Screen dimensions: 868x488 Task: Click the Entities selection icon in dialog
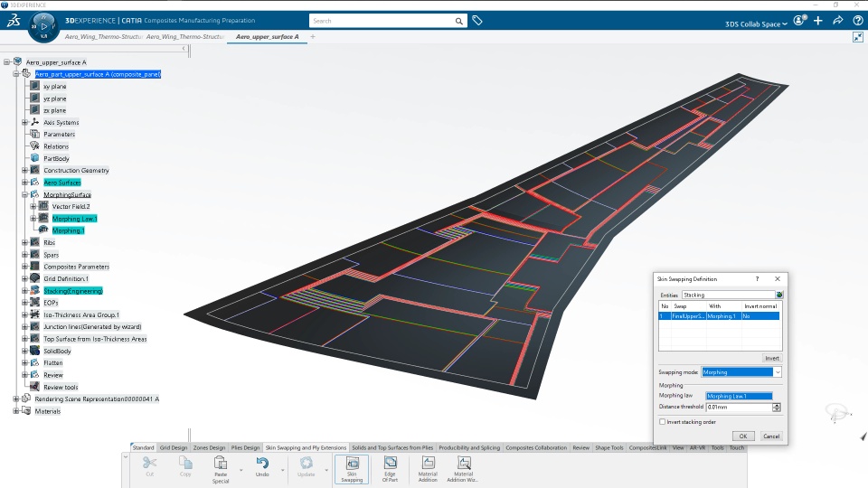778,295
